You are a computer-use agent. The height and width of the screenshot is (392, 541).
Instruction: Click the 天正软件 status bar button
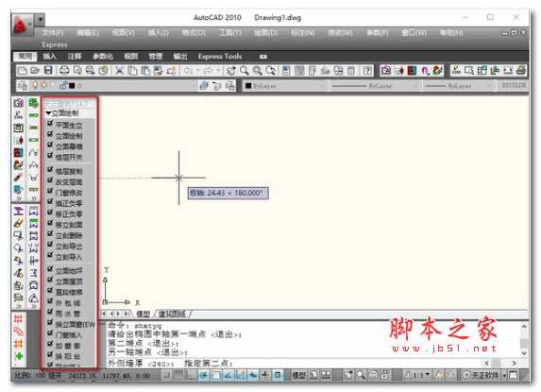tap(482, 375)
